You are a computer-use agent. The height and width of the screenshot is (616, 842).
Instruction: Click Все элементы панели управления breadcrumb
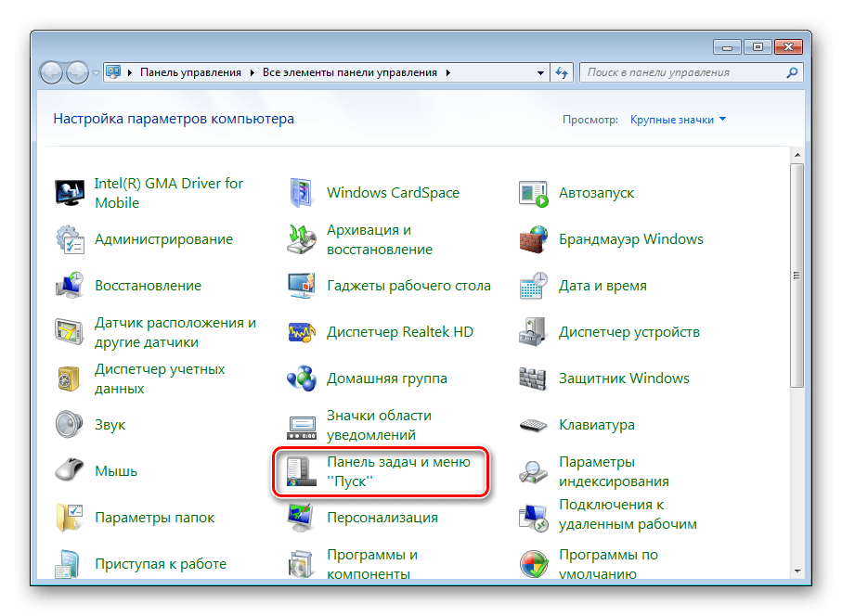[x=351, y=72]
